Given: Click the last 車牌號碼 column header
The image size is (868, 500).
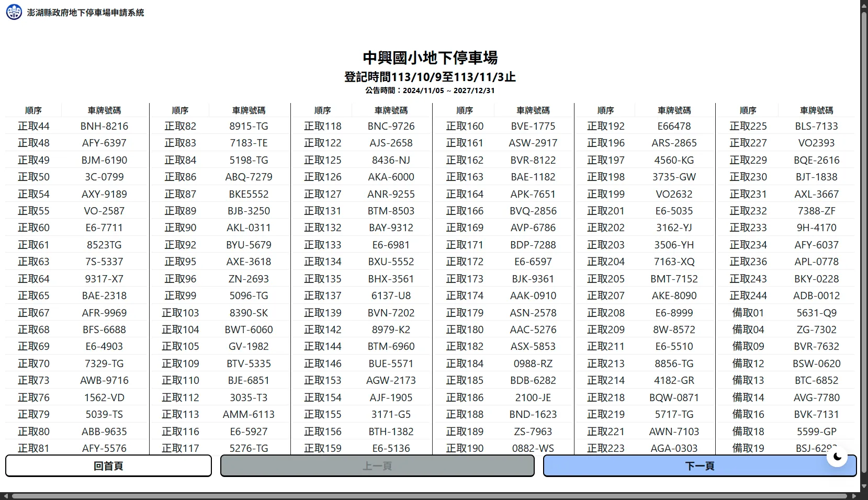Looking at the screenshot, I should pos(816,110).
